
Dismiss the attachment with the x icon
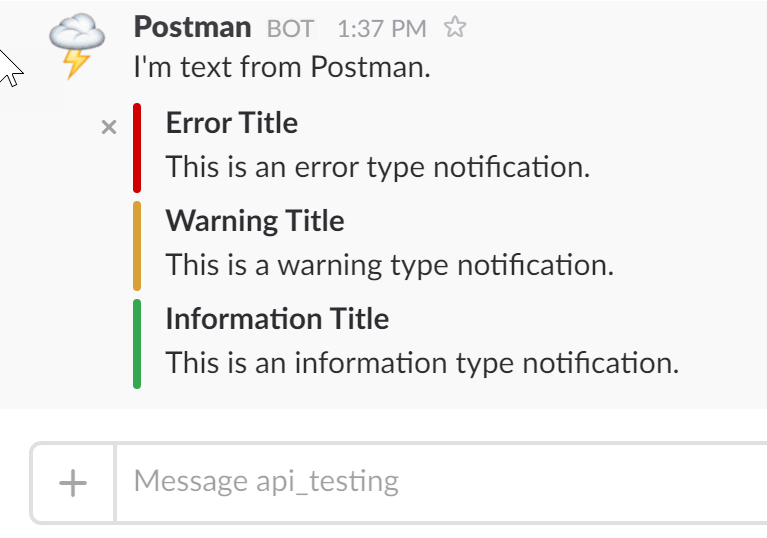point(110,127)
